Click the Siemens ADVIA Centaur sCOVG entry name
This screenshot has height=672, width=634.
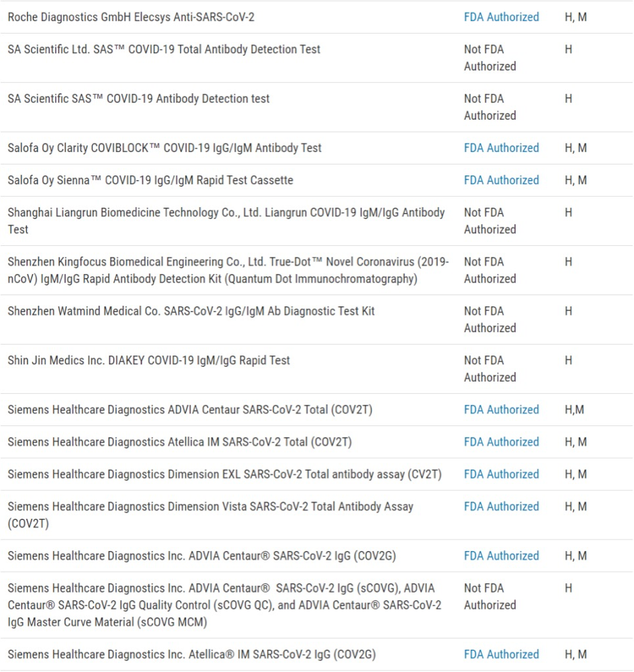coord(224,605)
